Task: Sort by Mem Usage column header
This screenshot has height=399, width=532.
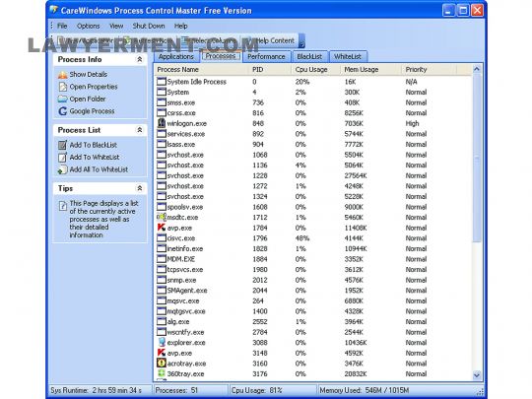Action: point(370,70)
